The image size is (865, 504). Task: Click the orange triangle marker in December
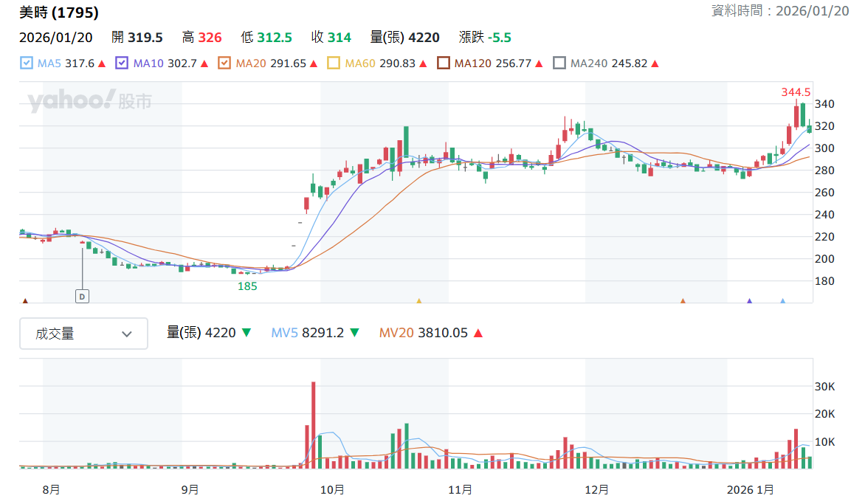pyautogui.click(x=683, y=301)
